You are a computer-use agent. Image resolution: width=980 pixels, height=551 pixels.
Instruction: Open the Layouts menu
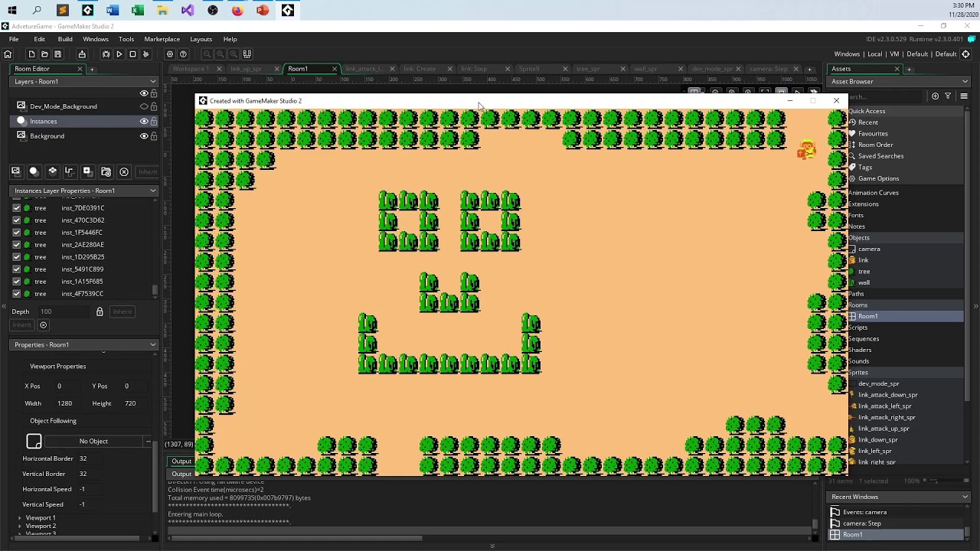click(x=201, y=39)
